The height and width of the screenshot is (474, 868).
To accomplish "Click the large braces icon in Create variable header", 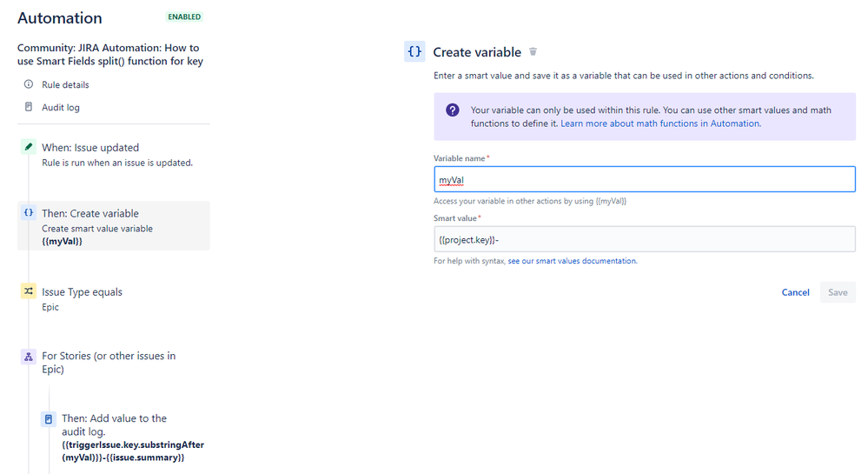I will pos(414,51).
